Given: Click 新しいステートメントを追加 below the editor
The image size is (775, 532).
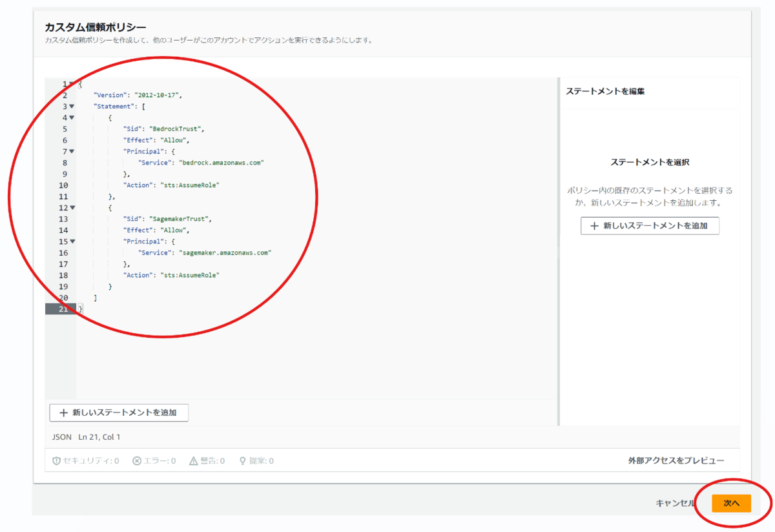Looking at the screenshot, I should click(119, 413).
